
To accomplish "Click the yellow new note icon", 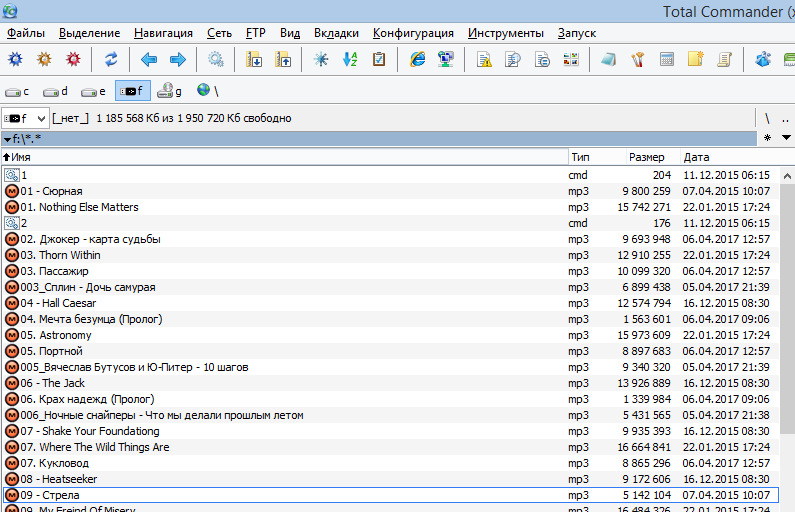I will 696,59.
